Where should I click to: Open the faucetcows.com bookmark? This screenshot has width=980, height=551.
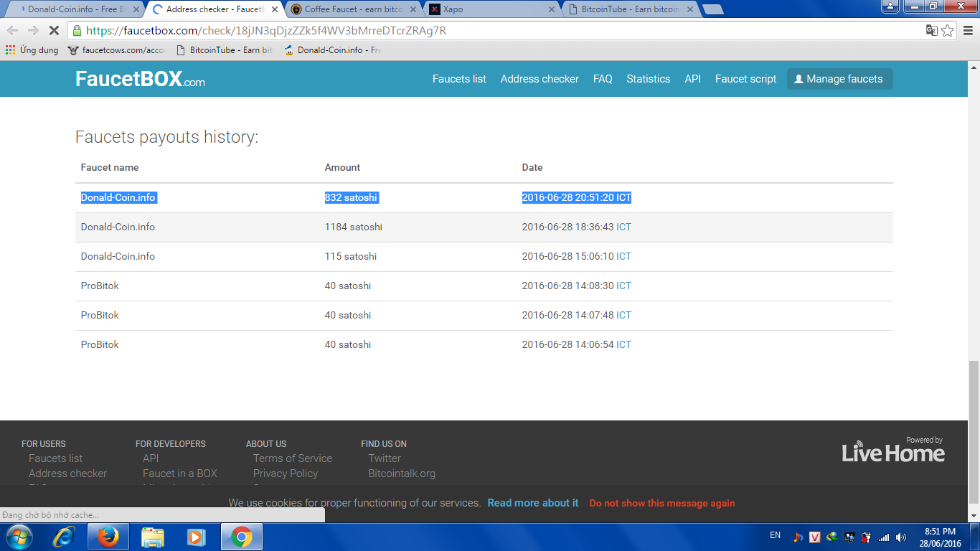click(x=117, y=50)
